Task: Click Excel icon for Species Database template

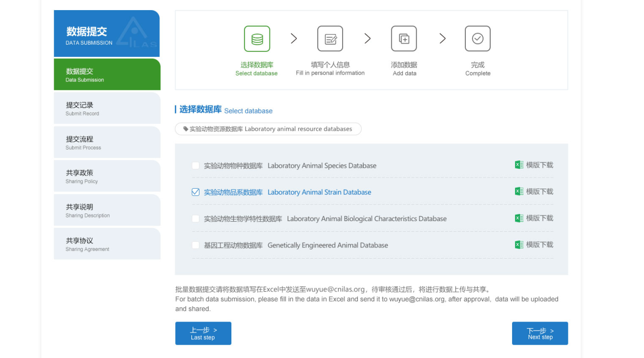Action: [519, 165]
